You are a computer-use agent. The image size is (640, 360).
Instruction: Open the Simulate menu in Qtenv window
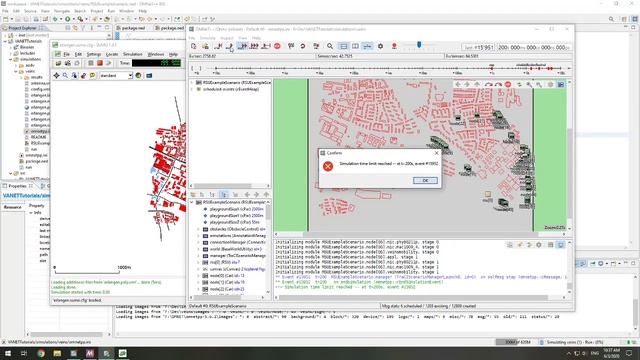[x=207, y=38]
